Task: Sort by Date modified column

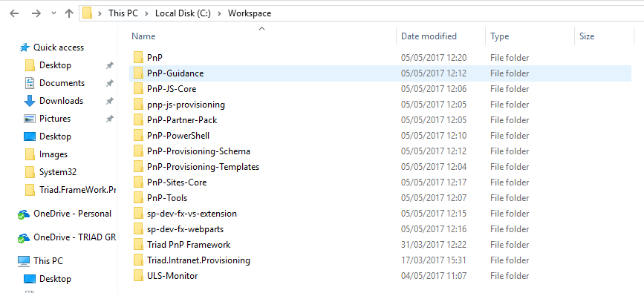Action: click(x=429, y=36)
